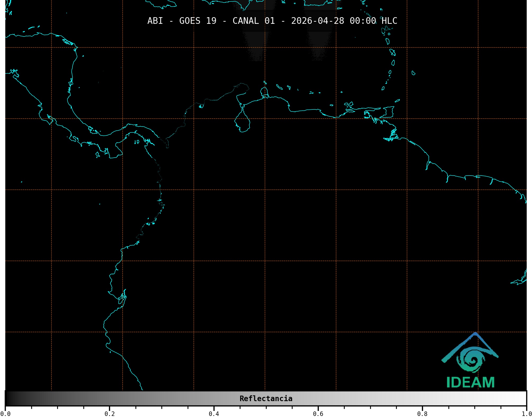
Task: Click the image title text at the top
Action: click(272, 21)
